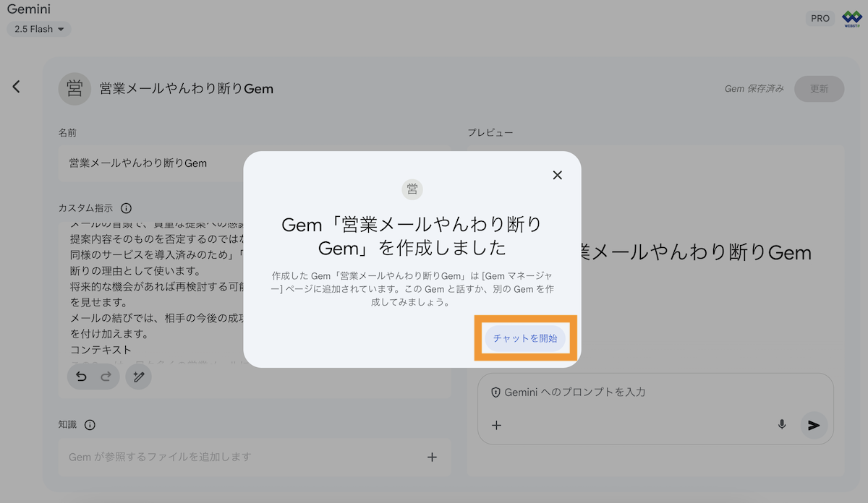The height and width of the screenshot is (503, 868).
Task: Open the account avatar at top right
Action: [851, 19]
